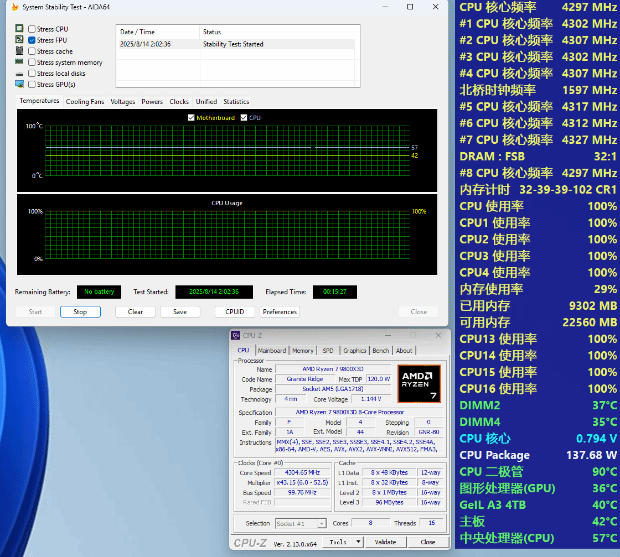Image resolution: width=620 pixels, height=557 pixels.
Task: Click the Stress cache icon
Action: point(19,51)
